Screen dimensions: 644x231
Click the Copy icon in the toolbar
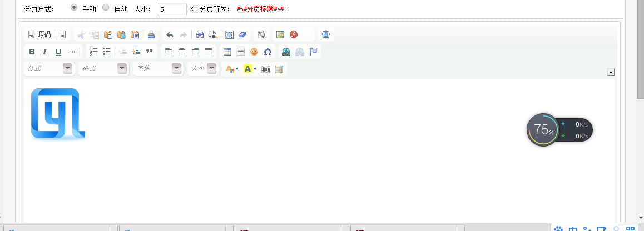[x=95, y=34]
